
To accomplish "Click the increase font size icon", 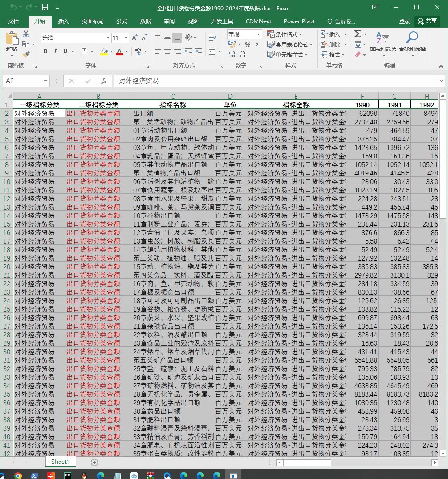I will coord(134,38).
